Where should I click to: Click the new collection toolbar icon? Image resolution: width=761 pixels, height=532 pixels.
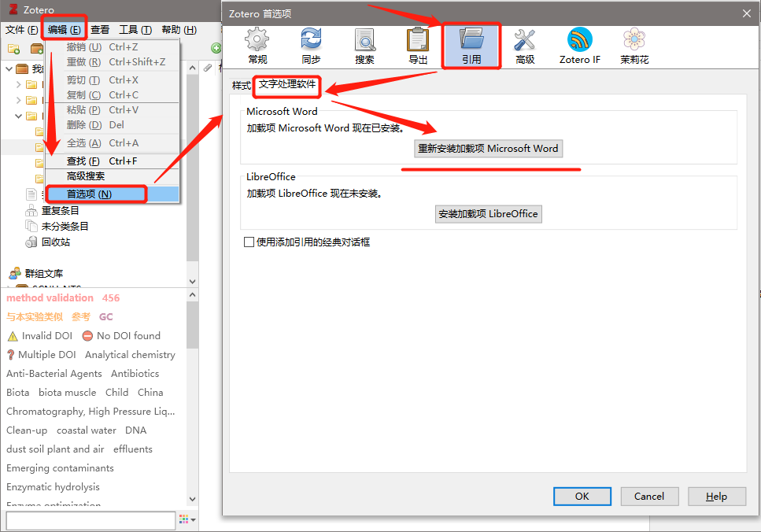[x=13, y=48]
